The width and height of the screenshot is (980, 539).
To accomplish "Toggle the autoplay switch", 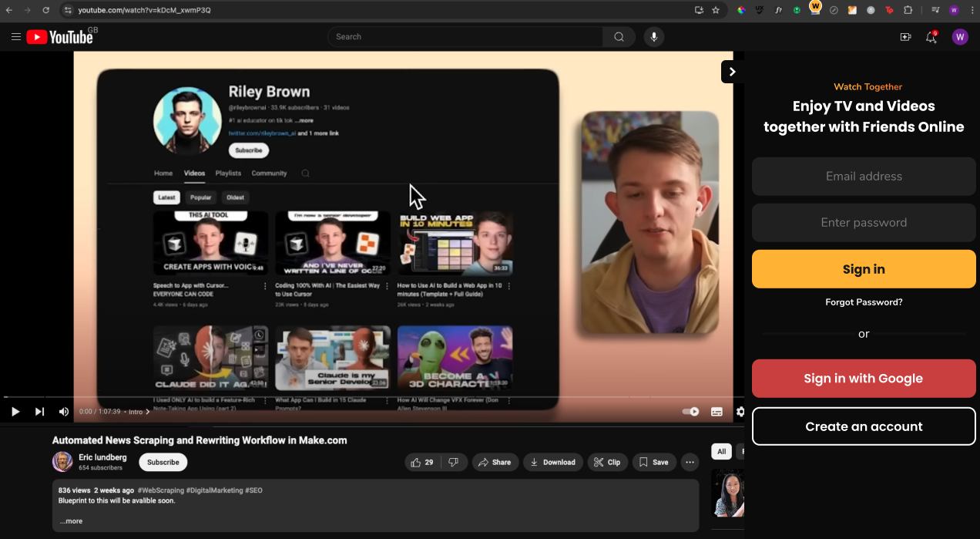I will tap(691, 412).
